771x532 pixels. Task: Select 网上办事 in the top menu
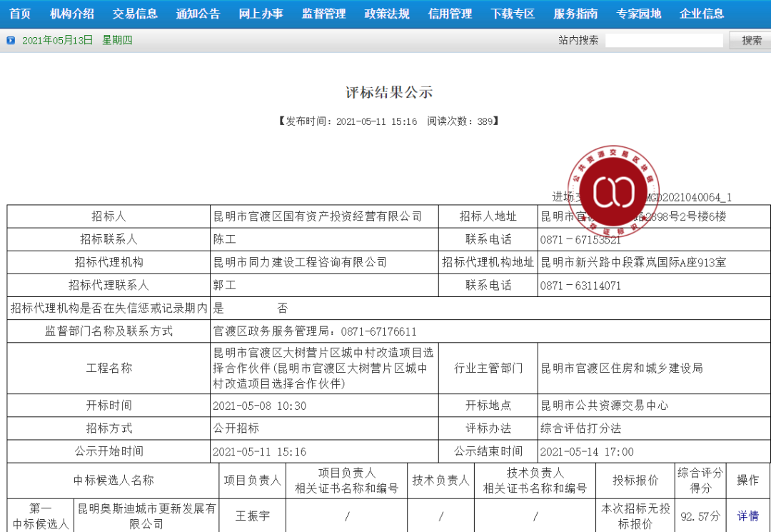click(x=261, y=14)
